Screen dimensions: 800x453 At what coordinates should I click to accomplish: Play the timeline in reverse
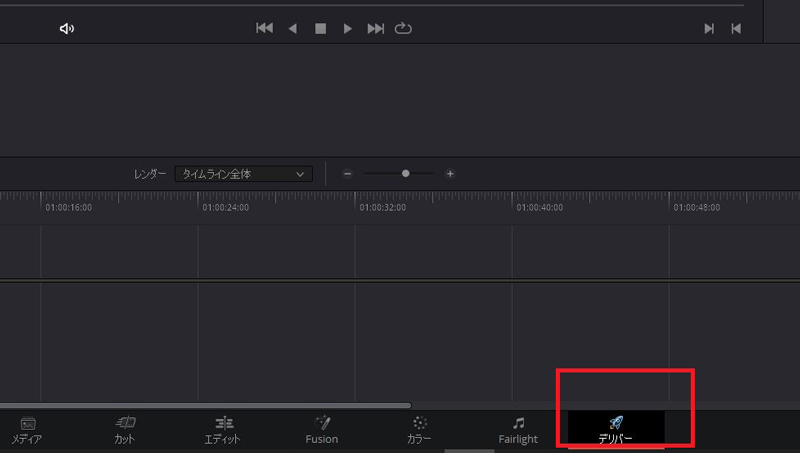point(293,29)
